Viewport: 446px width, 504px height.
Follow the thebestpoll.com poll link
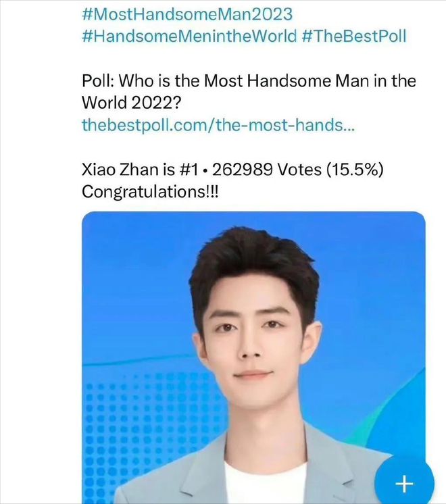pyautogui.click(x=218, y=125)
